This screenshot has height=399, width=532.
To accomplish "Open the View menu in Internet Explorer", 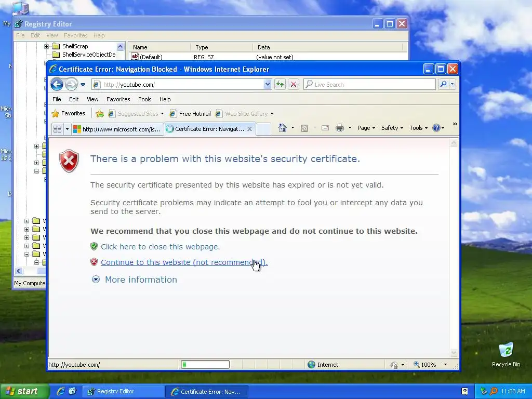I will (92, 99).
